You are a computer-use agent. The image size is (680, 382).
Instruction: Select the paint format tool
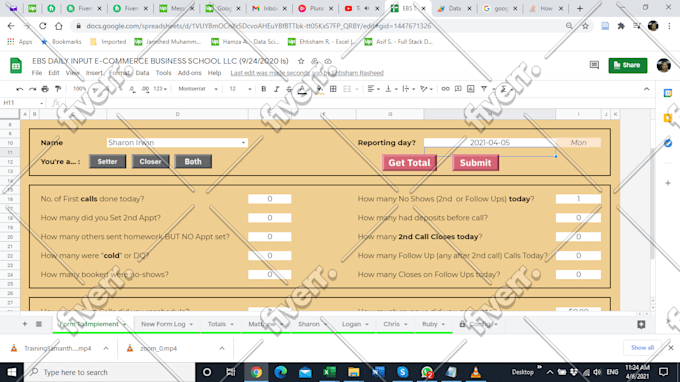click(58, 89)
